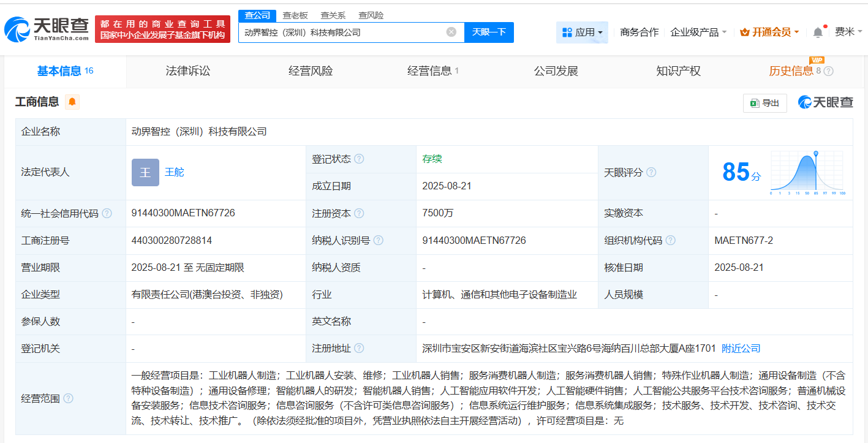
Task: Switch to the 查老板 search tab
Action: pyautogui.click(x=295, y=15)
